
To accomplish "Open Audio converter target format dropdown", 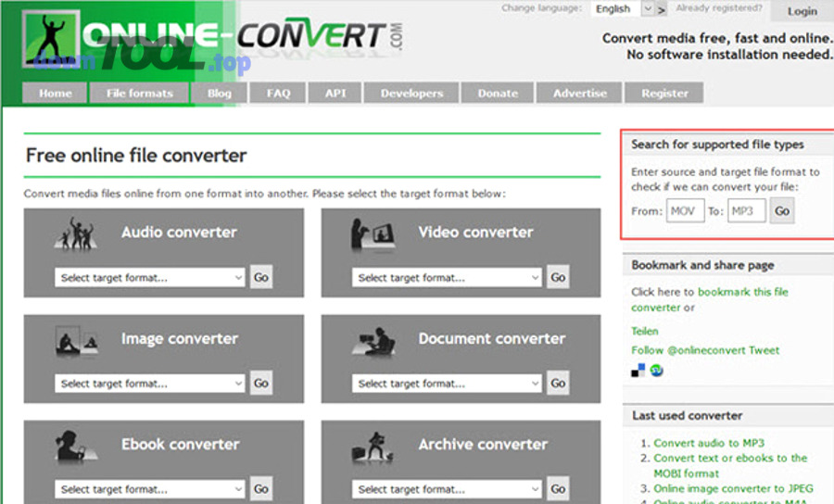I will point(149,278).
